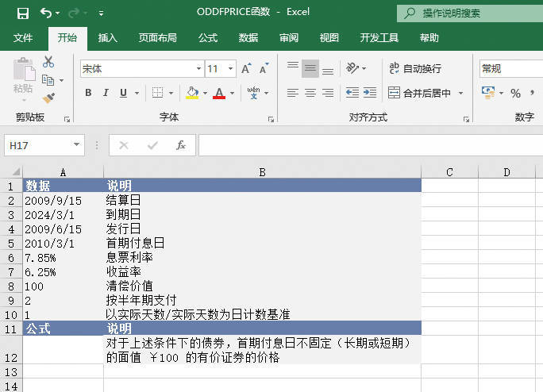The width and height of the screenshot is (543, 392).
Task: Click the 粘贴 paste button
Action: [x=23, y=79]
